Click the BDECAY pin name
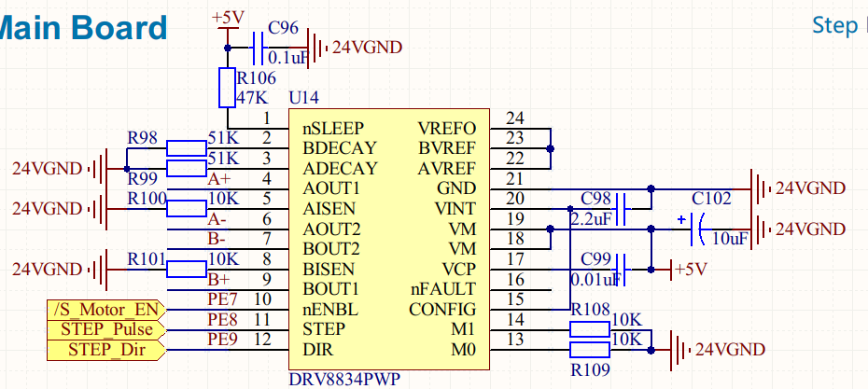This screenshot has height=389, width=868. click(x=340, y=148)
